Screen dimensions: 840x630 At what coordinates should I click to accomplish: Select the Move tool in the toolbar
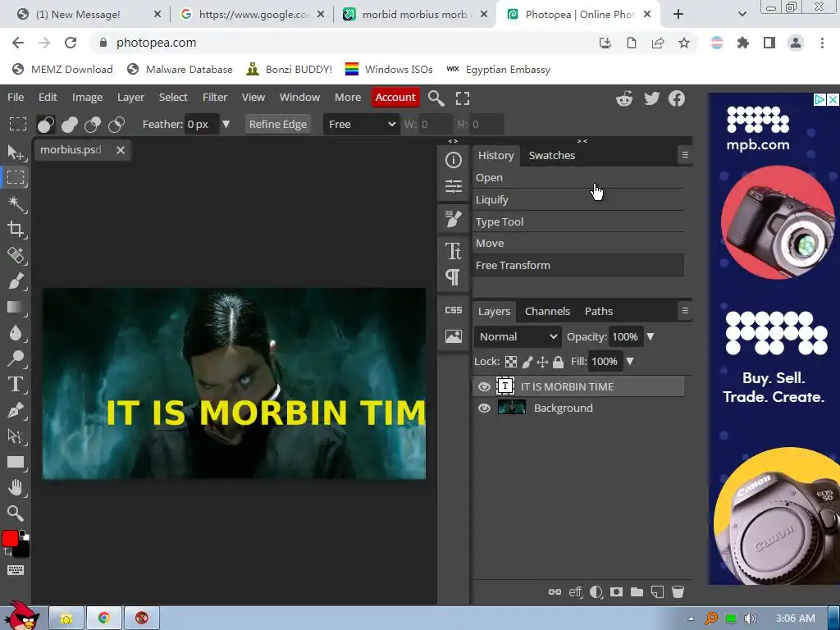pos(16,153)
